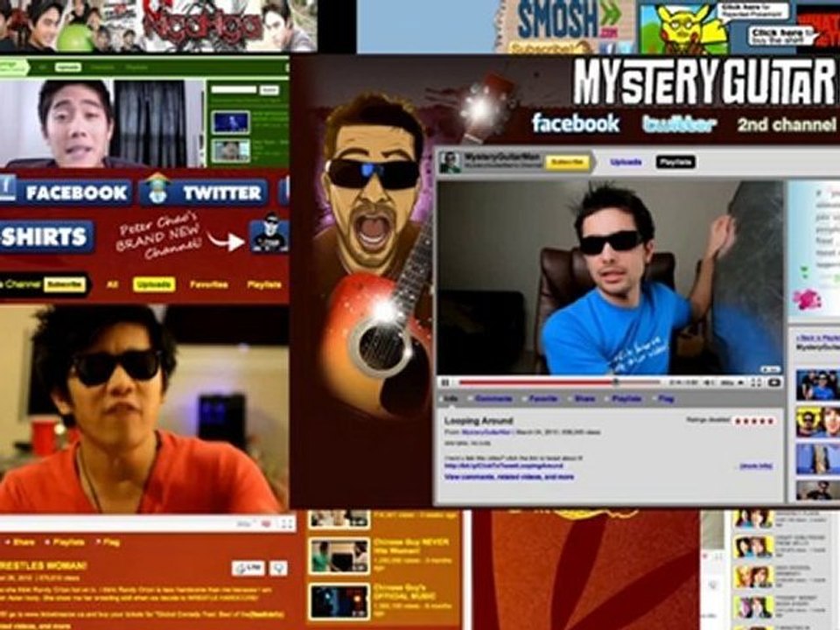Select the Flag tab under MysteryGuitarMan video
This screenshot has width=840, height=630.
(x=664, y=399)
